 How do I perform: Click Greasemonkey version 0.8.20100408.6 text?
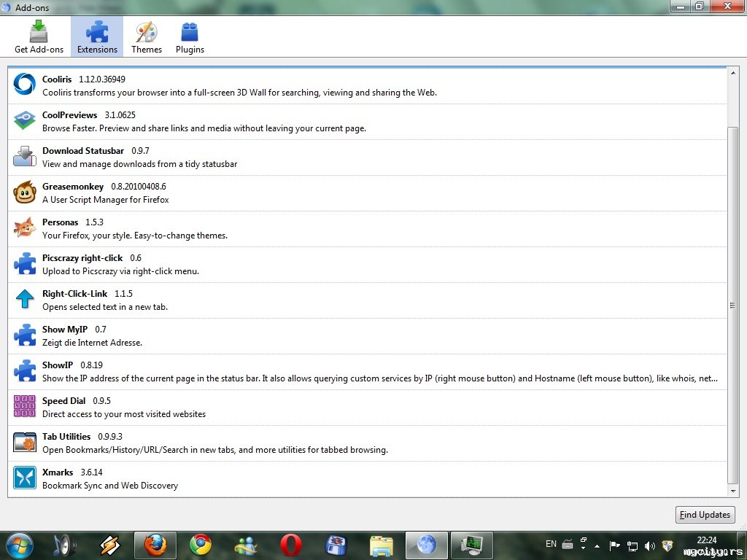[139, 186]
